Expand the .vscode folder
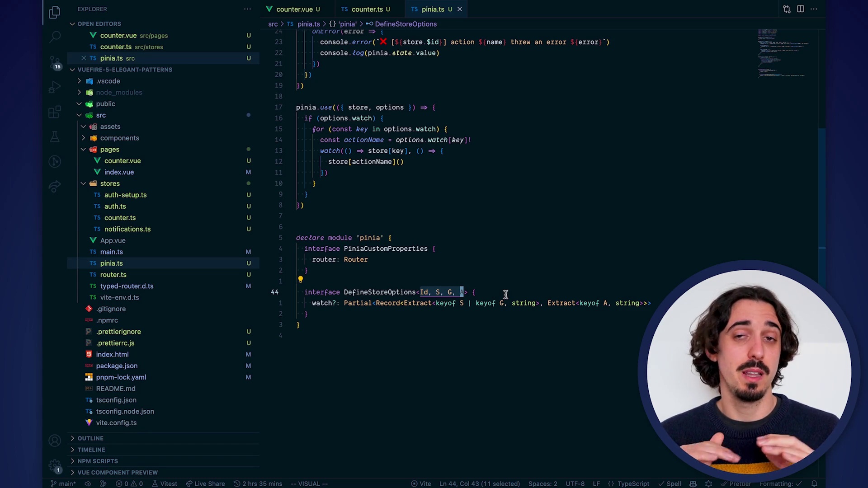 pos(108,81)
